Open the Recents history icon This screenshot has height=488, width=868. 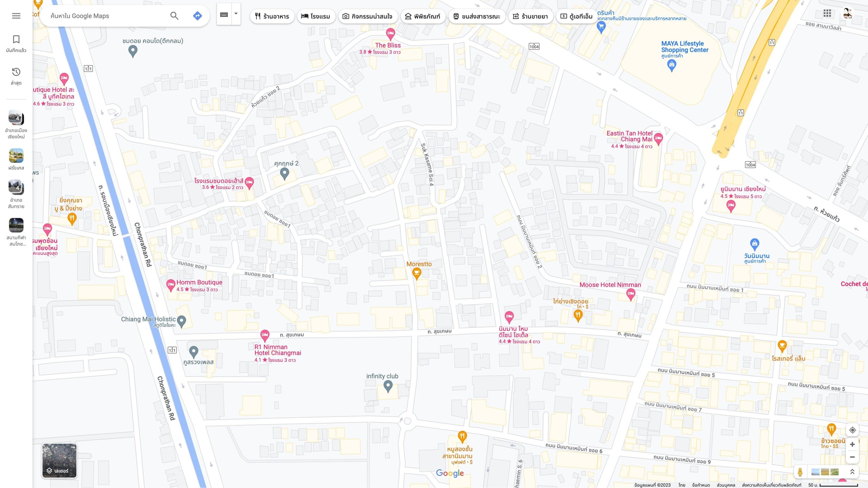[x=16, y=72]
